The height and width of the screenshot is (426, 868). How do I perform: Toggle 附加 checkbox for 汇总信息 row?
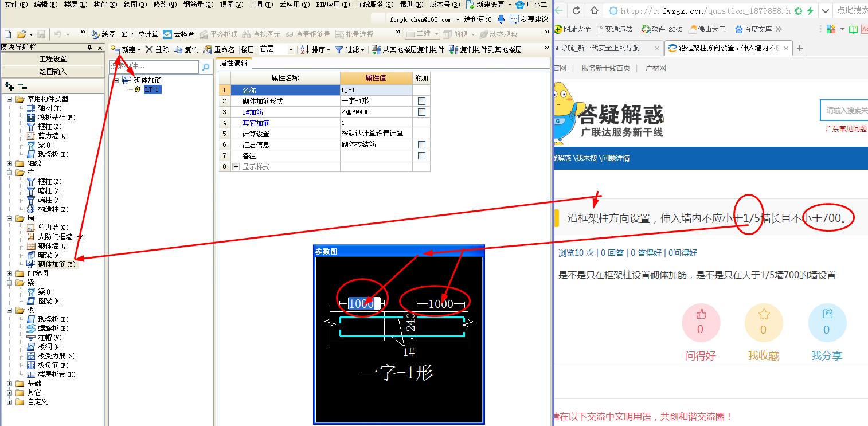point(421,144)
